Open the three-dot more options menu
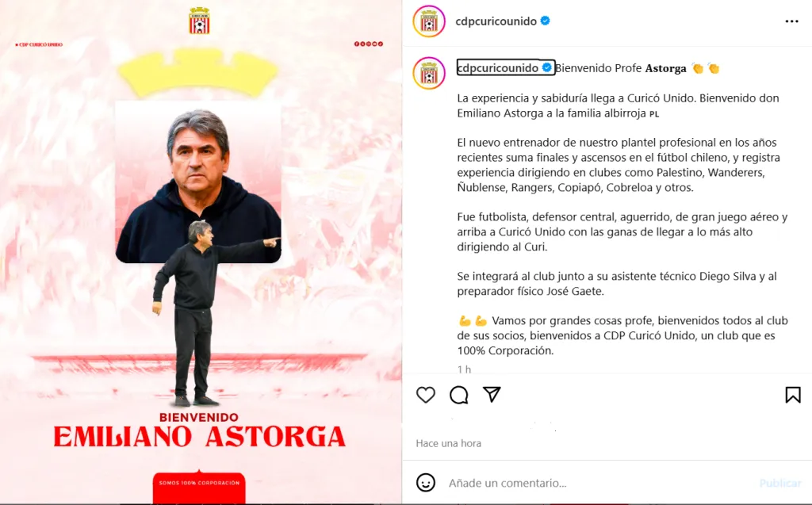 point(792,21)
